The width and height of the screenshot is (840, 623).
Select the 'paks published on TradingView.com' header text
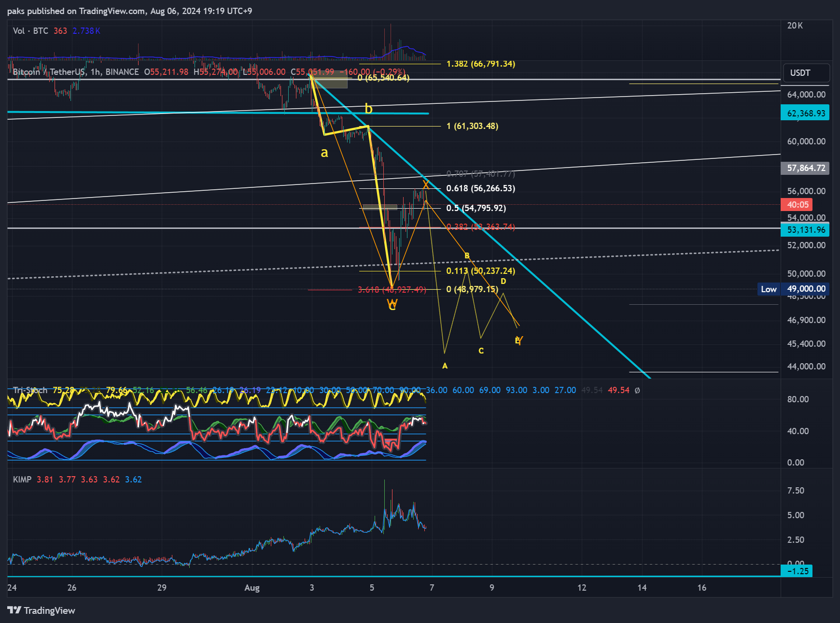(76, 11)
